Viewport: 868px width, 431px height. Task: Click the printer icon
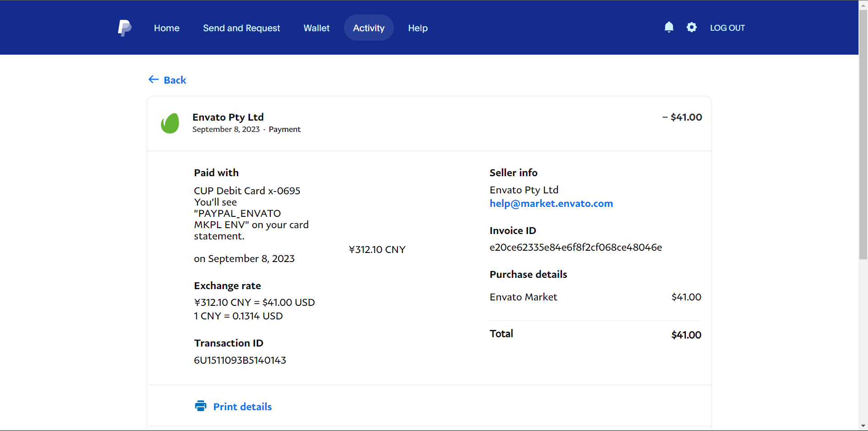click(x=201, y=406)
